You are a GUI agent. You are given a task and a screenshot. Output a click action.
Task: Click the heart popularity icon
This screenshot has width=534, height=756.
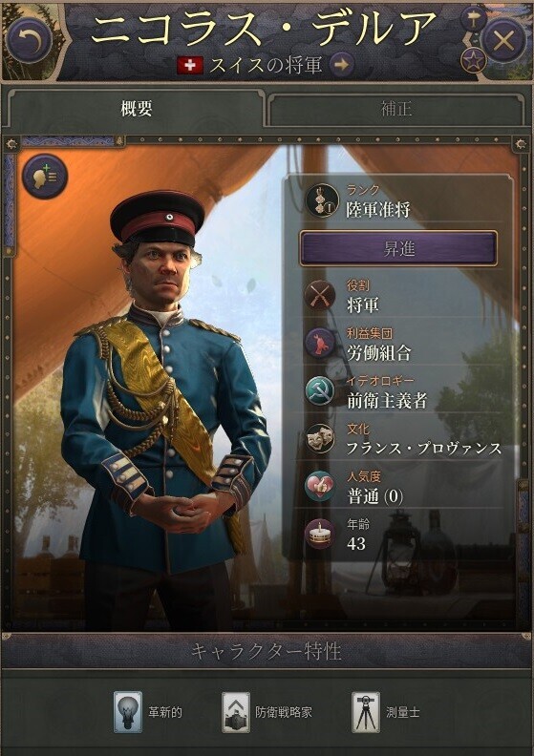[x=320, y=486]
